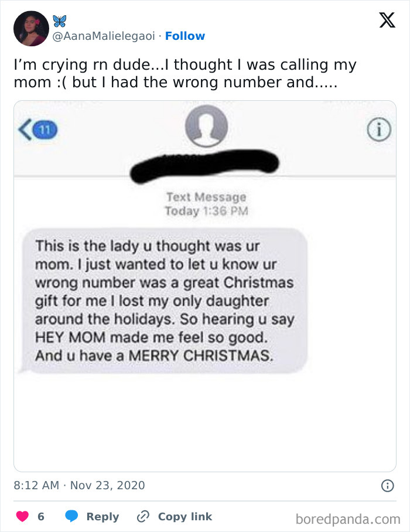This screenshot has height=532, width=410.
Task: Open the @AanaMalielegaoi handle link
Action: tap(104, 36)
